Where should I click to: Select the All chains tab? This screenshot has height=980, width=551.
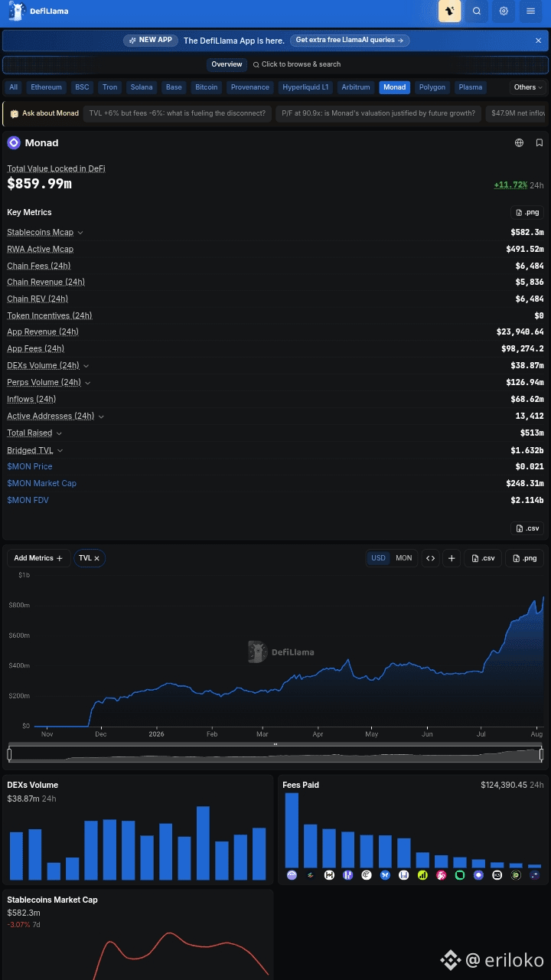pos(13,87)
